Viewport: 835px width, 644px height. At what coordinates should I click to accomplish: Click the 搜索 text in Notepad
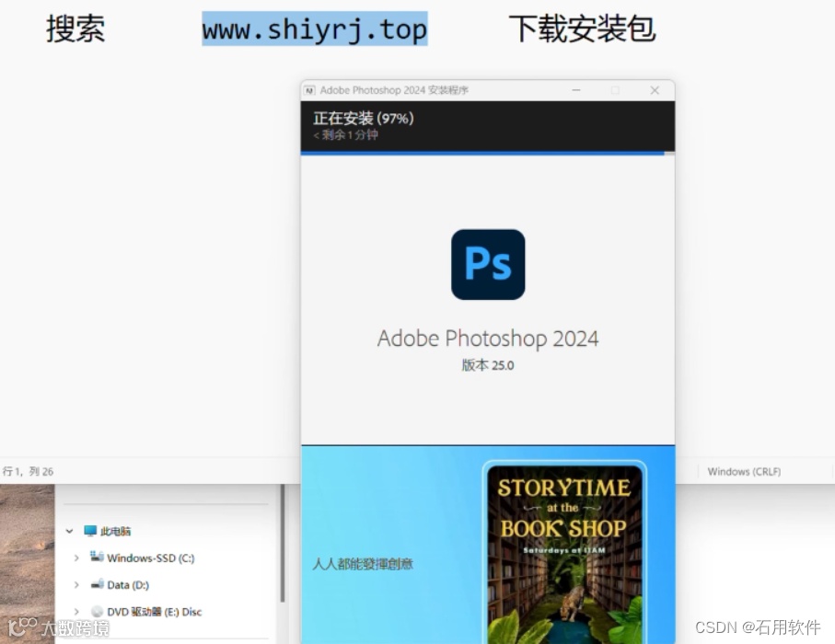pyautogui.click(x=75, y=29)
